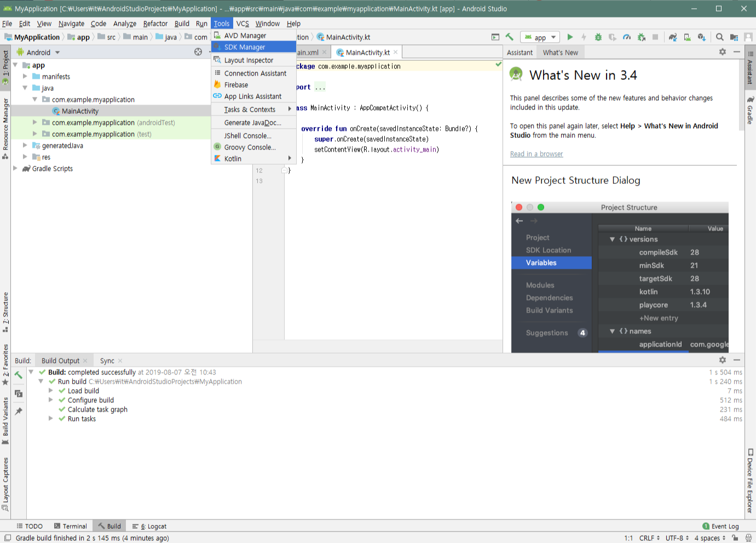Image resolution: width=756 pixels, height=543 pixels.
Task: Open the Project Structure toolbar icon
Action: point(734,37)
